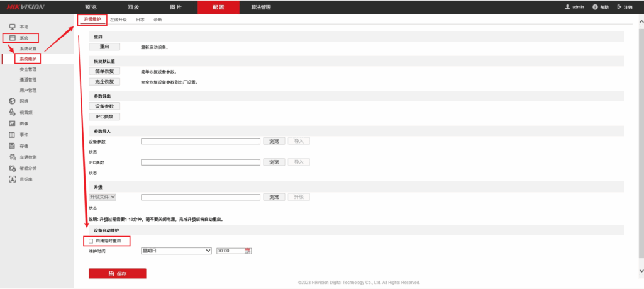Open the 回放 (Playback) top menu
Image resolution: width=644 pixels, height=289 pixels.
(133, 7)
